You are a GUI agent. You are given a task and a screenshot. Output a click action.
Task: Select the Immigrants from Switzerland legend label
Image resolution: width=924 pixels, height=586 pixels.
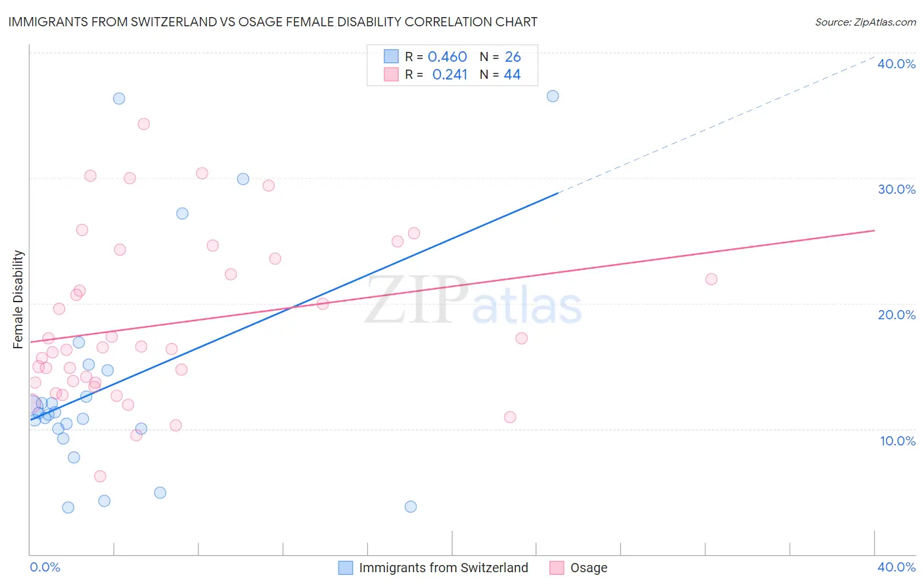[x=444, y=568]
